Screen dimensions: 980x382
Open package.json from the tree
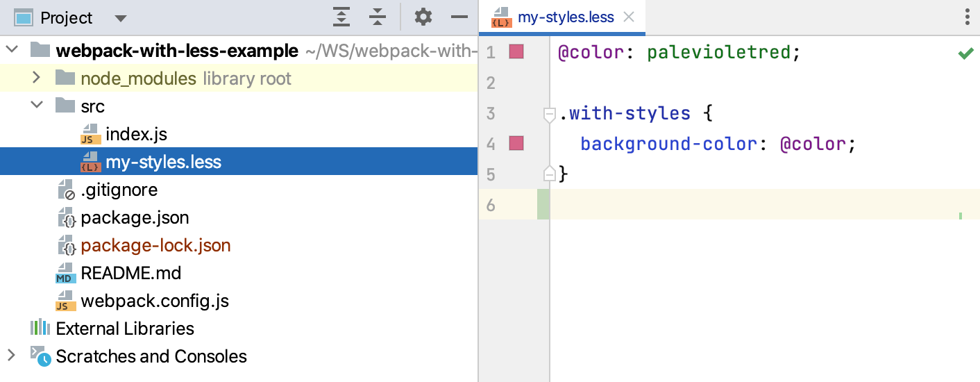click(x=135, y=217)
